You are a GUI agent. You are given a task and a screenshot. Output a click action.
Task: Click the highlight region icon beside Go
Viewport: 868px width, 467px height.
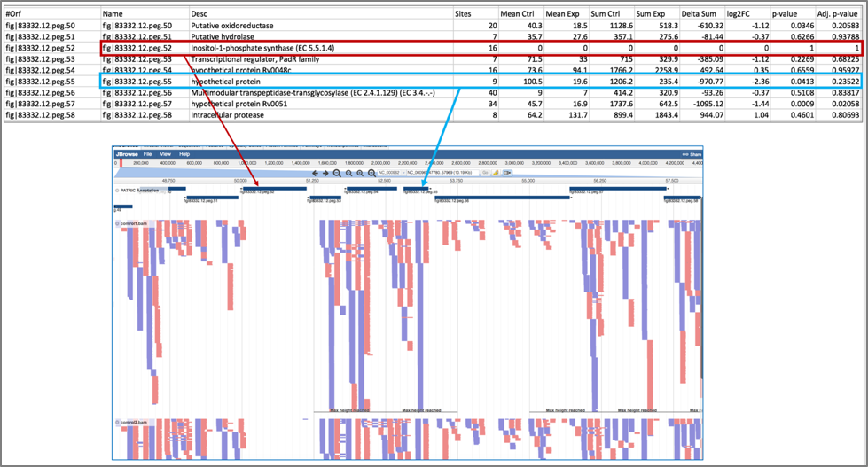pos(496,173)
